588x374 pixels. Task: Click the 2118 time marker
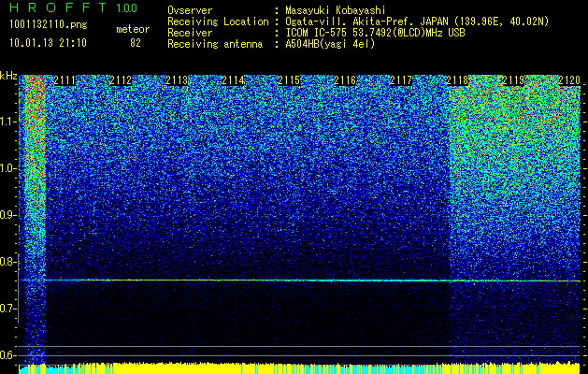click(x=457, y=80)
